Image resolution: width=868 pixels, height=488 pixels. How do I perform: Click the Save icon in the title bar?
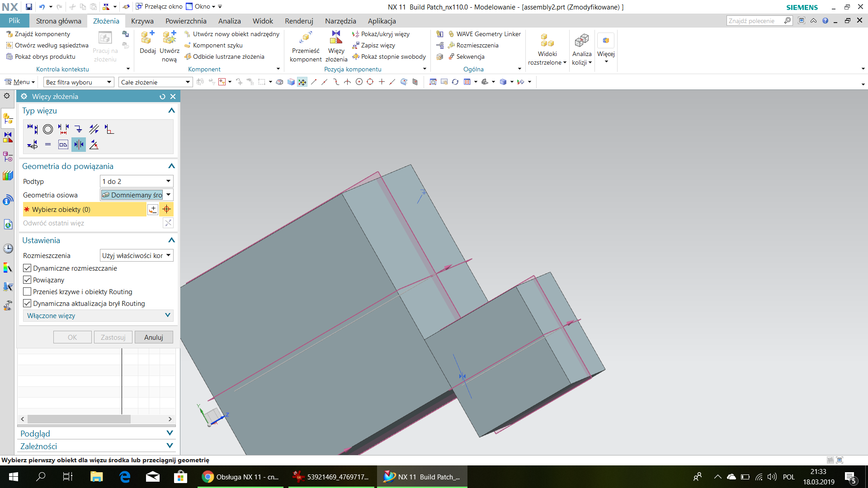click(x=29, y=7)
